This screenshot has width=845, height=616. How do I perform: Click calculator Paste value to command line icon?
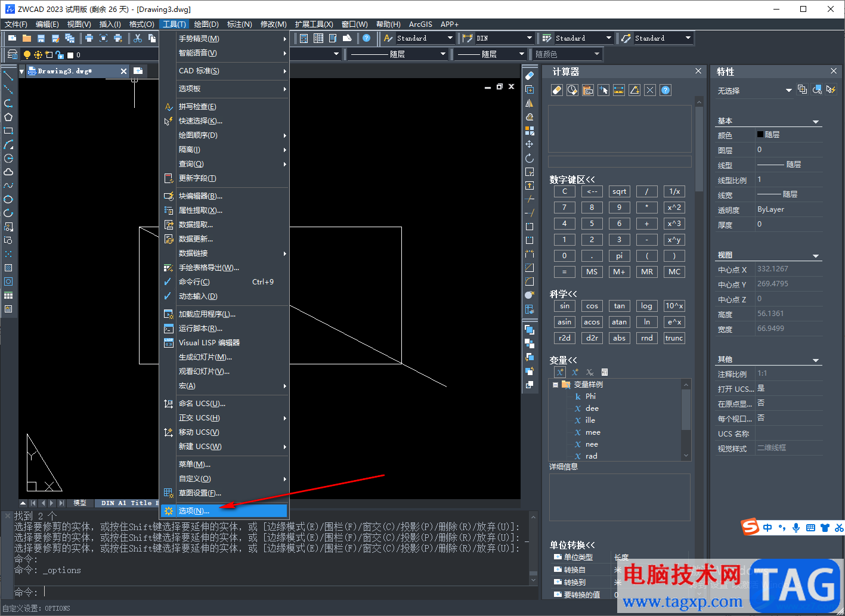tap(587, 90)
